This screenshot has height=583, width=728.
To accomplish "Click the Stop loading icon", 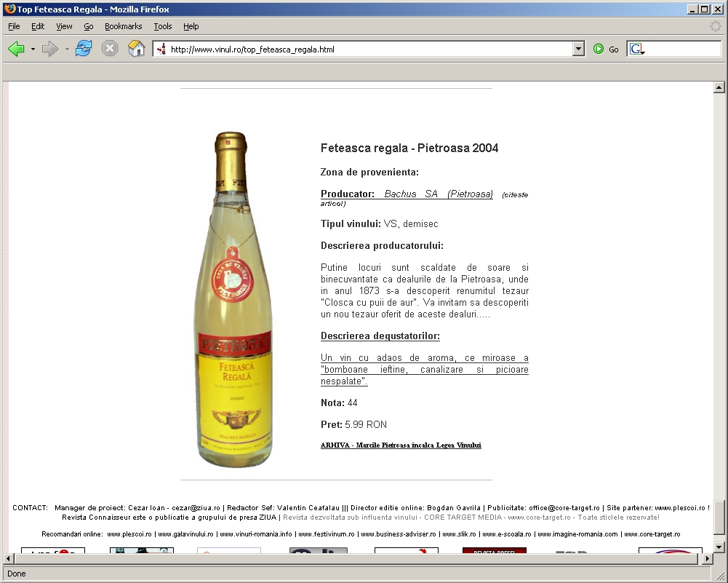I will [110, 49].
